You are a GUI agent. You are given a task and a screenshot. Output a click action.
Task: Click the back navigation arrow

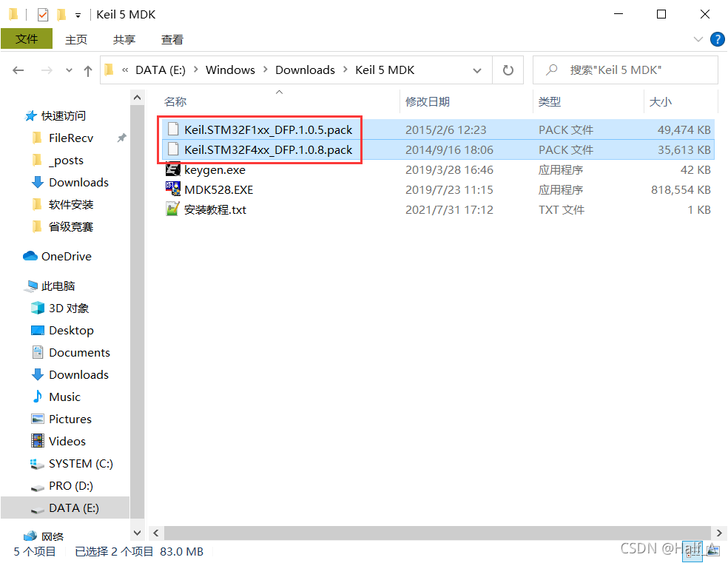pyautogui.click(x=18, y=70)
